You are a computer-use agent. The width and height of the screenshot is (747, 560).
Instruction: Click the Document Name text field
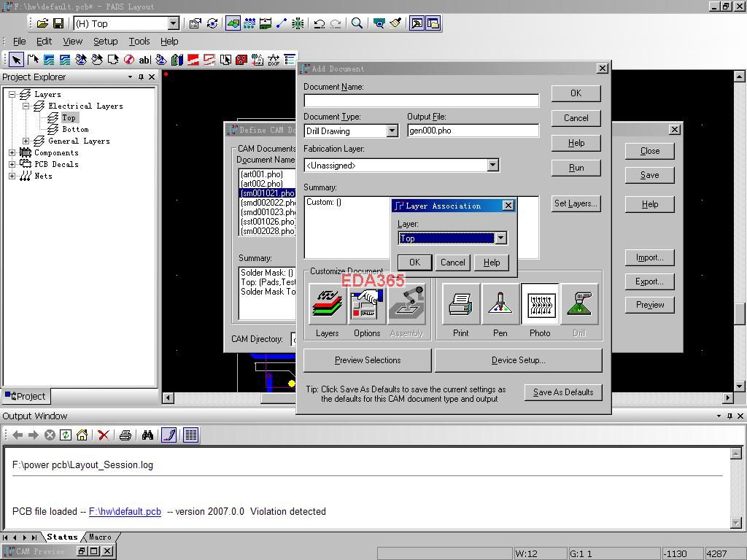tap(421, 101)
